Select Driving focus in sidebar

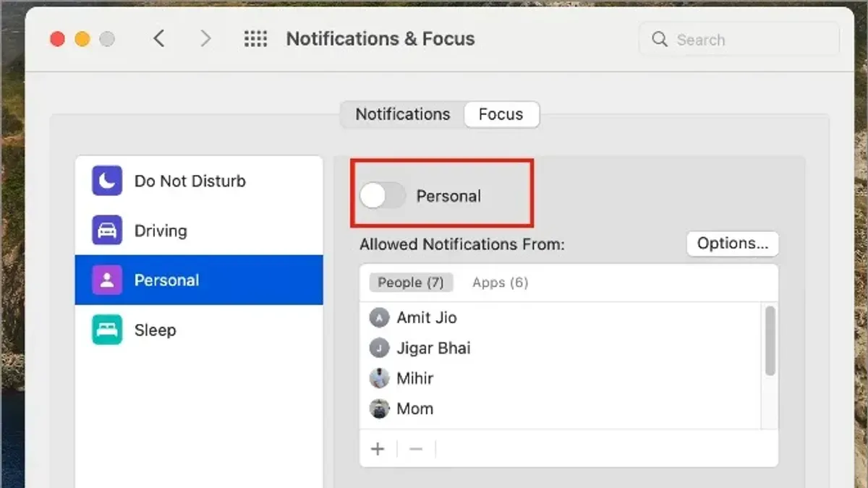click(x=199, y=231)
